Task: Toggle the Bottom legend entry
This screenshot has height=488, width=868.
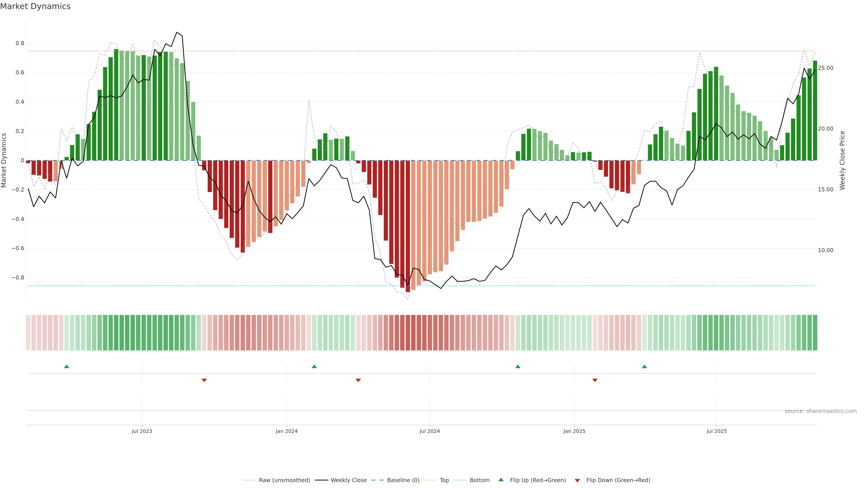Action: (x=479, y=480)
